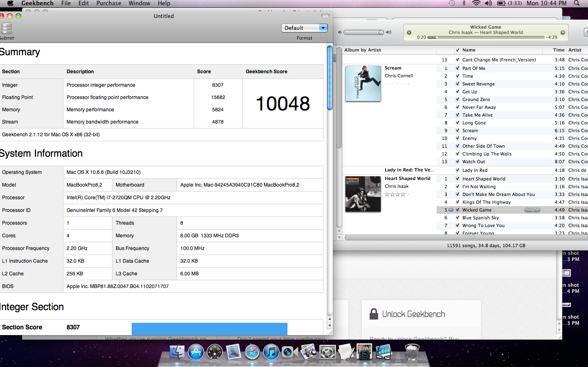Switch to iTunes via Dock icon
This screenshot has height=367, width=588.
coord(271,351)
